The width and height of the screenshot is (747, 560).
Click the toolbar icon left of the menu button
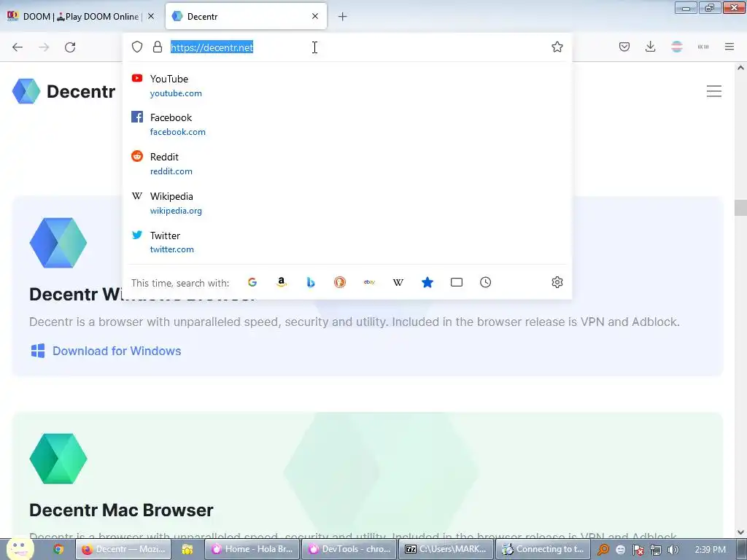(703, 47)
